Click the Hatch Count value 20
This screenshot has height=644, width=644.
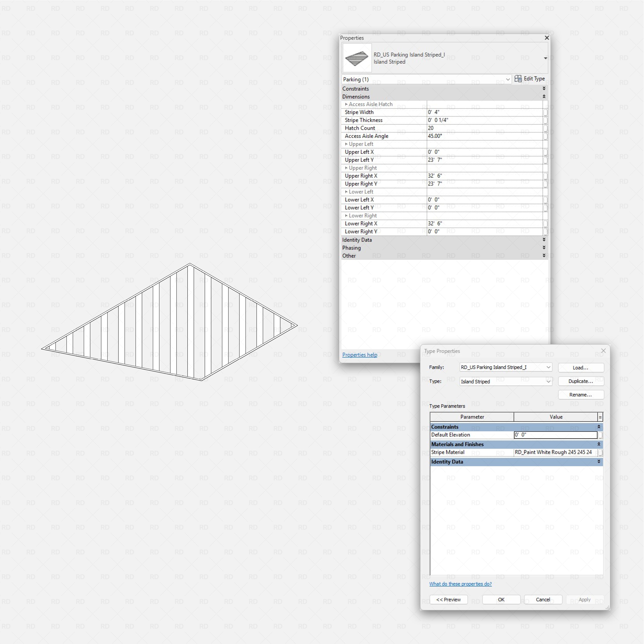click(x=485, y=128)
